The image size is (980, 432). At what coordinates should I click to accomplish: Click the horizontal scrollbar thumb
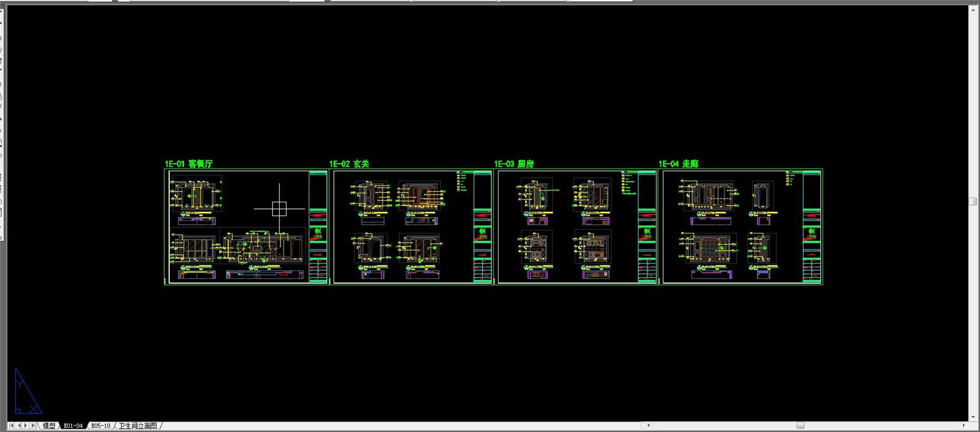point(801,425)
